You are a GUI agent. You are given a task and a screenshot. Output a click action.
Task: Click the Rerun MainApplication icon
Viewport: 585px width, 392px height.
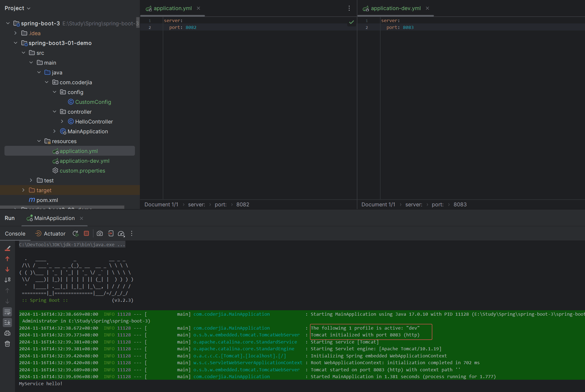click(76, 234)
